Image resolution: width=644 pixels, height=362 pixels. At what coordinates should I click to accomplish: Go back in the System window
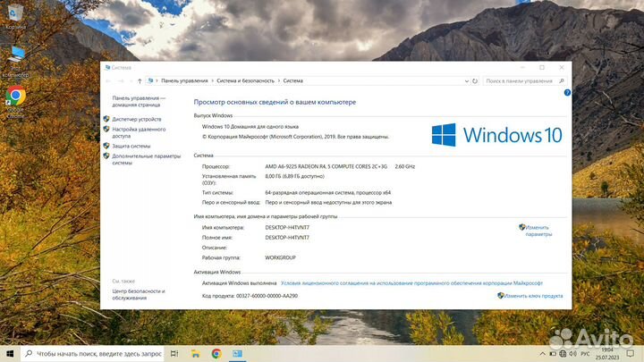[108, 80]
